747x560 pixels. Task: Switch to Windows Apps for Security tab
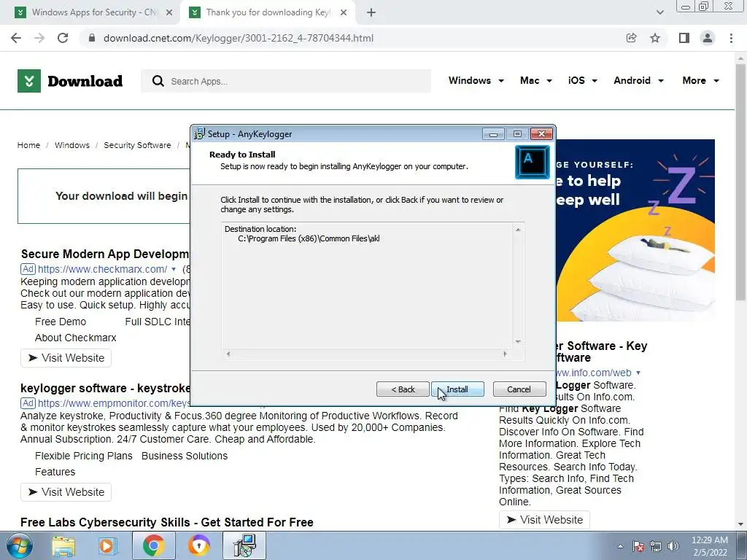tap(94, 12)
